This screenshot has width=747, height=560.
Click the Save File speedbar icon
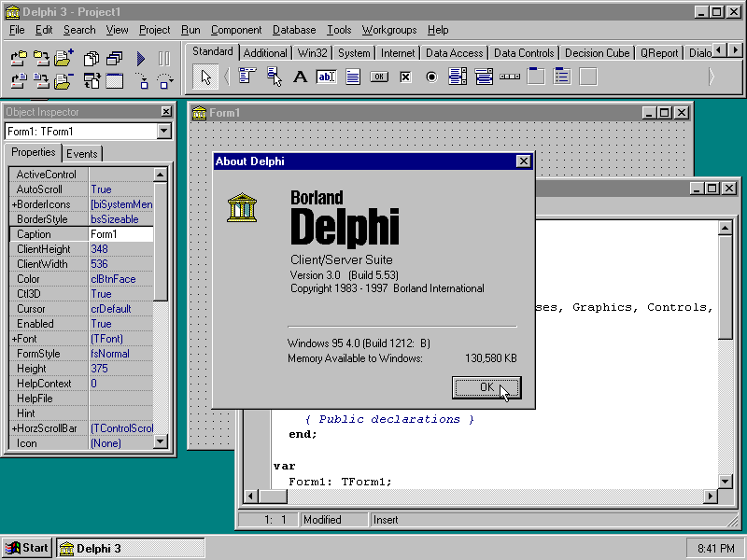(x=41, y=80)
